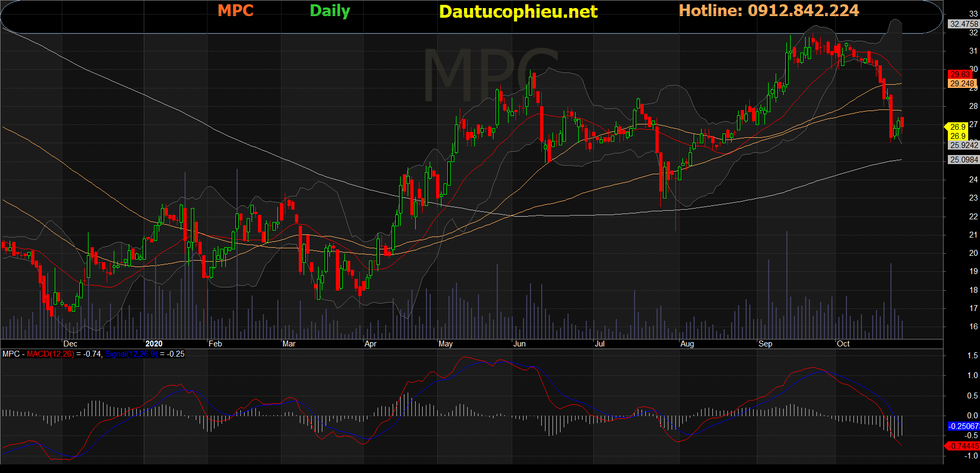Viewport: 980px width, 473px height.
Task: Click the 24 price axis label
Action: tap(974, 180)
